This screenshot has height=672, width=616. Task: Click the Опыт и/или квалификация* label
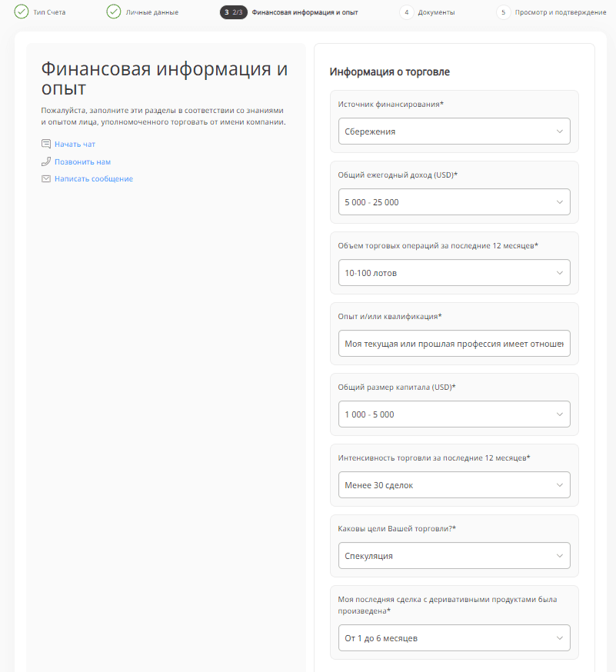point(390,316)
